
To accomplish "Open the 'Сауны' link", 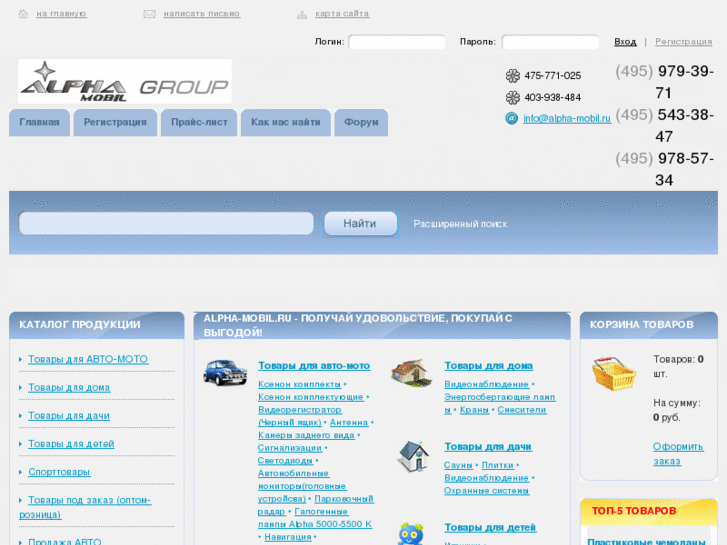I will [458, 465].
